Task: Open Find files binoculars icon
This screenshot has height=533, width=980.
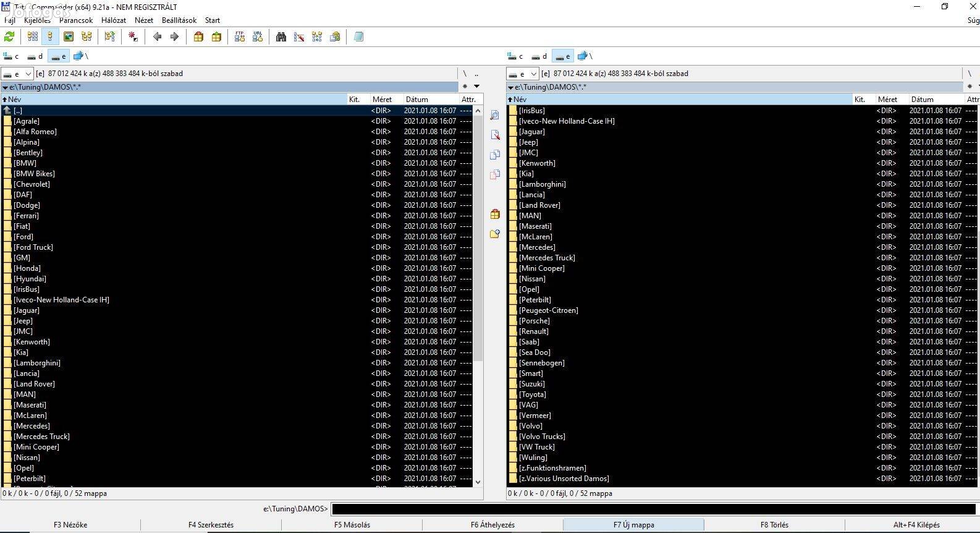Action: (281, 37)
